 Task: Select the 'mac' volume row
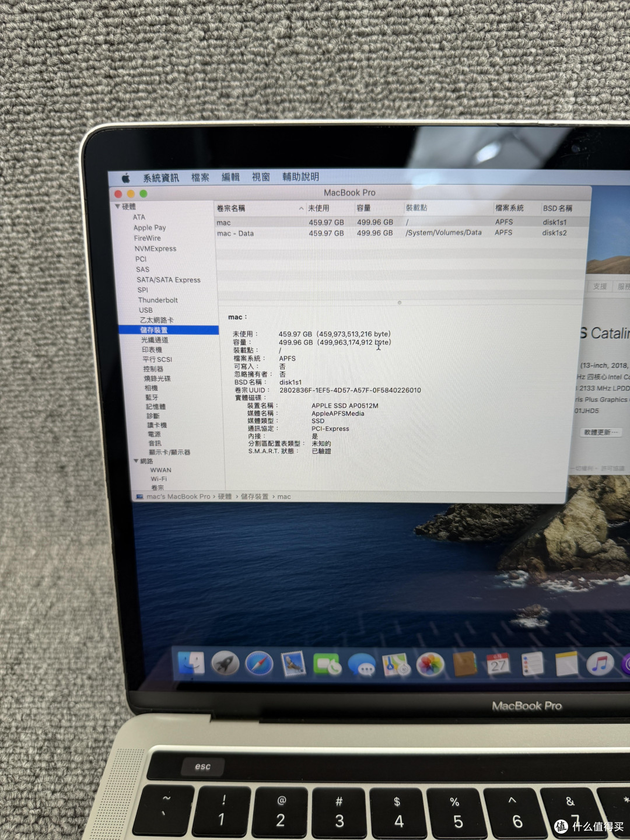point(400,222)
